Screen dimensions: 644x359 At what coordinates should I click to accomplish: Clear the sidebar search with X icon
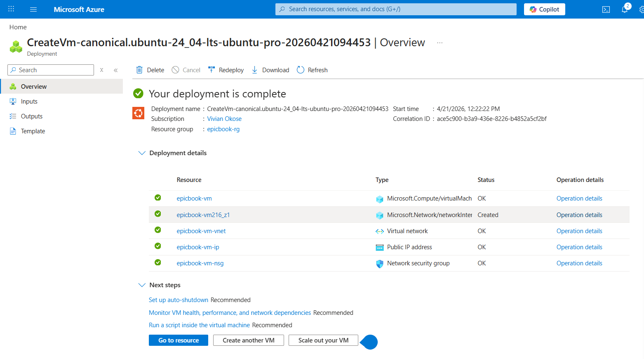[101, 70]
